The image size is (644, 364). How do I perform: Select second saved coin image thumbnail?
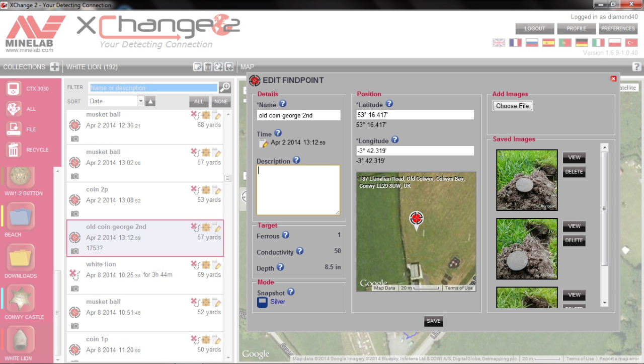pyautogui.click(x=527, y=249)
